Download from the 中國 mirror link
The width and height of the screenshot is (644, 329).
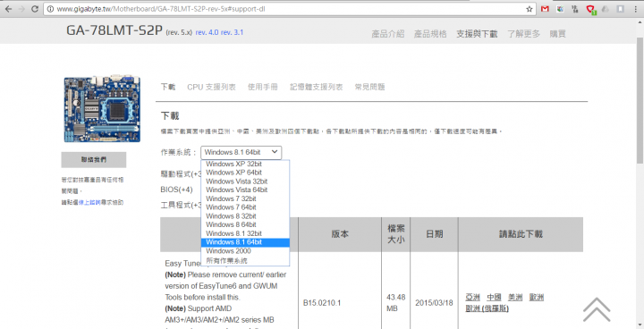click(x=494, y=297)
